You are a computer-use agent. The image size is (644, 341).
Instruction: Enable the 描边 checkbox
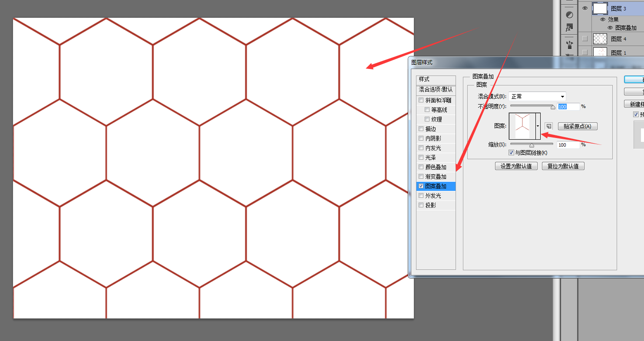(421, 129)
